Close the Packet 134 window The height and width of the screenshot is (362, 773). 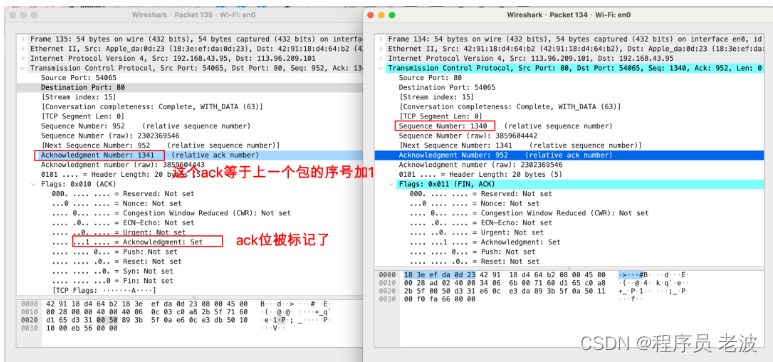pos(371,15)
